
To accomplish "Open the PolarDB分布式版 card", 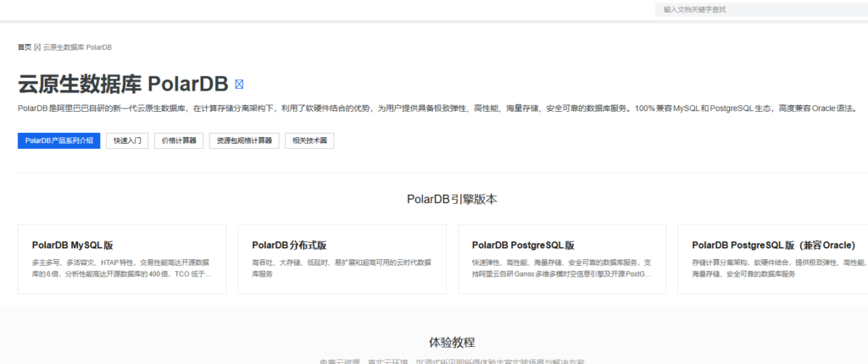I will click(342, 259).
